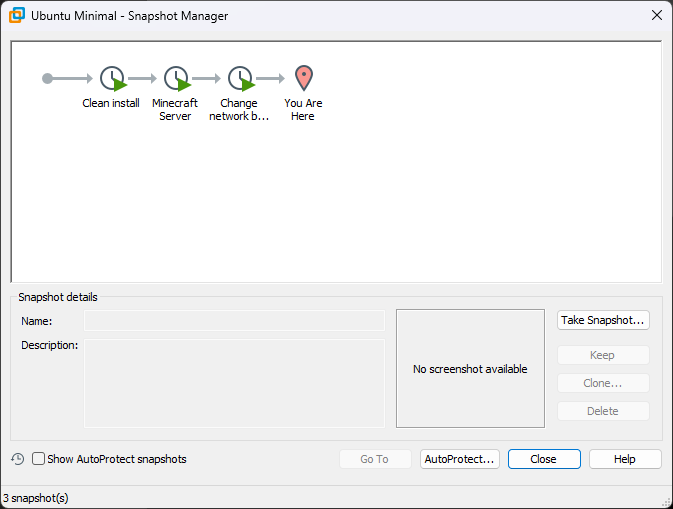
Task: Click the window resize grip corner
Action: pyautogui.click(x=666, y=502)
